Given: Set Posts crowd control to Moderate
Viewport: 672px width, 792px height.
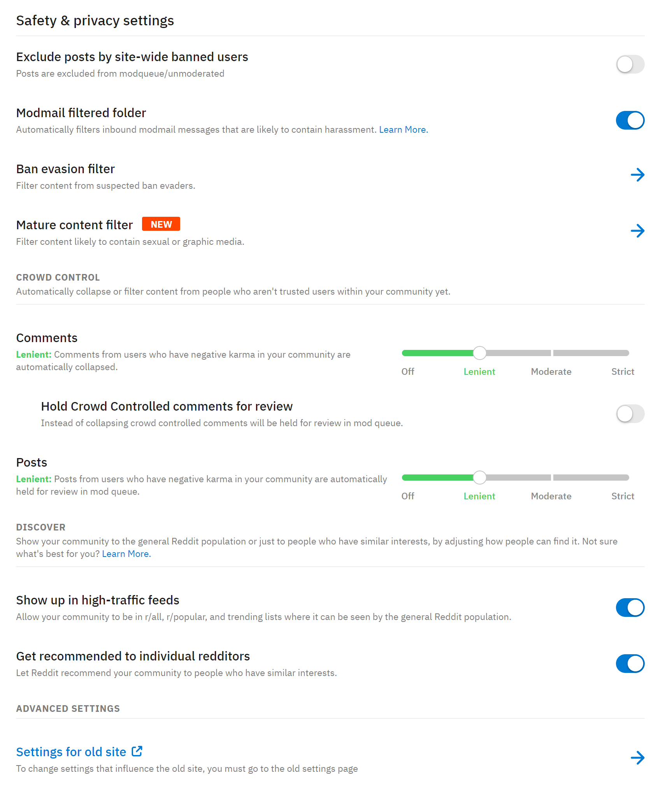Looking at the screenshot, I should coord(551,496).
